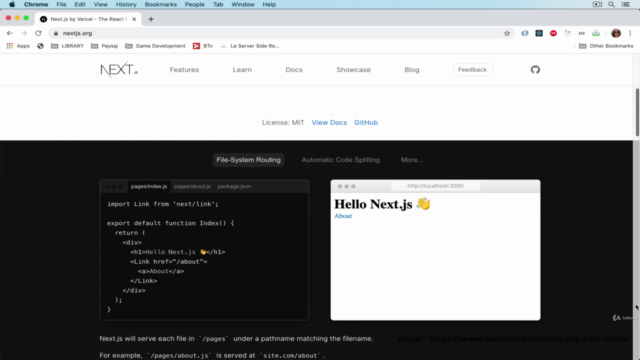Click the About link in the preview

(343, 216)
